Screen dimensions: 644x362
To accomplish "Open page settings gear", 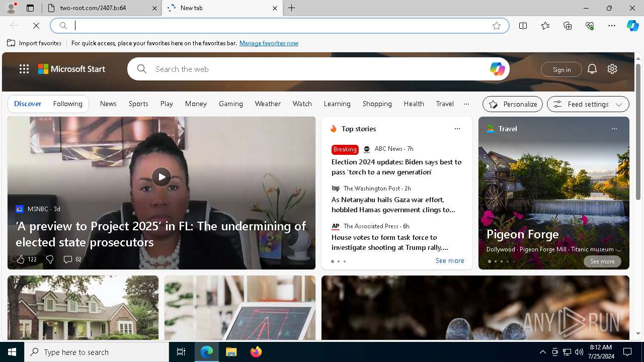I will click(x=612, y=69).
